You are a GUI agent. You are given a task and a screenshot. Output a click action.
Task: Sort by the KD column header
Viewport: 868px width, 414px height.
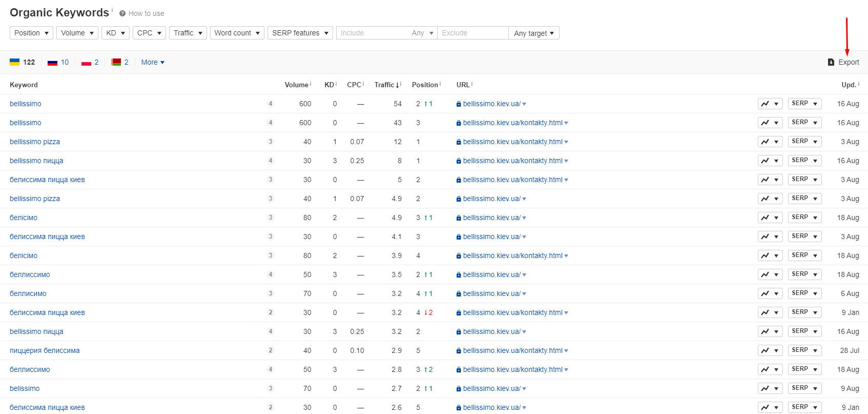pyautogui.click(x=329, y=85)
